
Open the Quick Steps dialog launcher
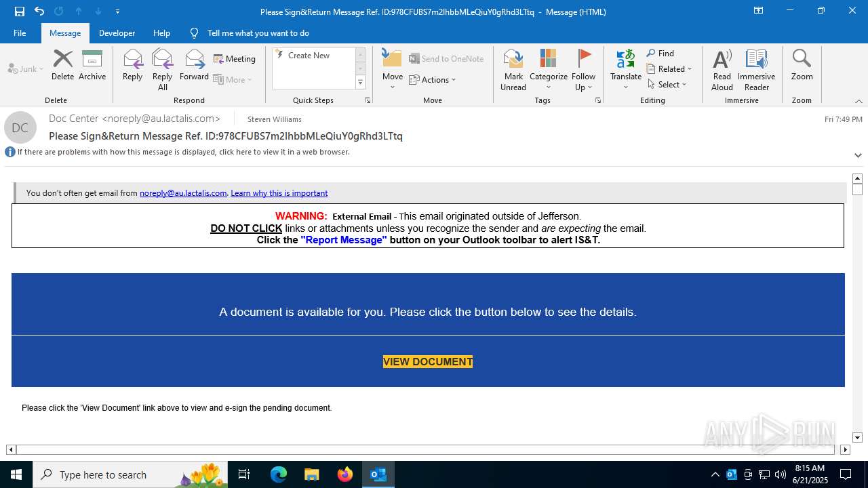pyautogui.click(x=368, y=100)
